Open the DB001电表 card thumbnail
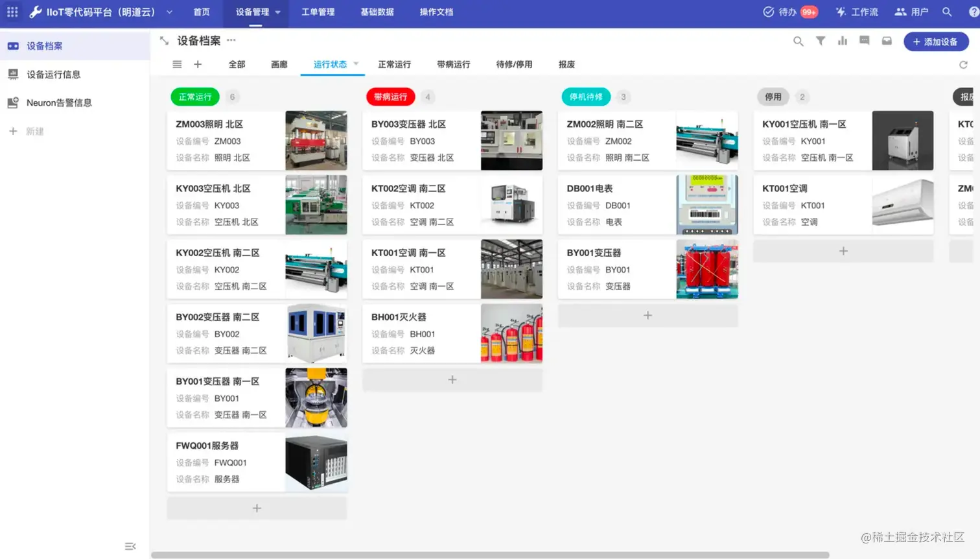 707,205
